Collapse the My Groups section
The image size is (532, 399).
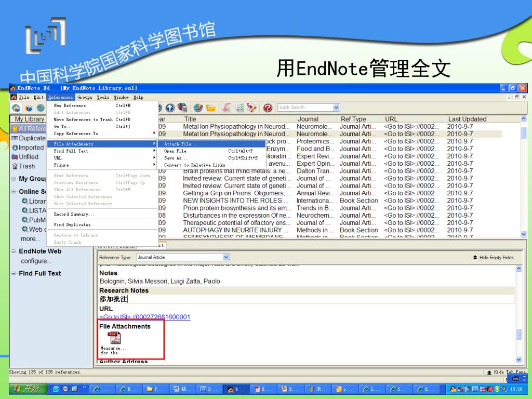pos(14,179)
